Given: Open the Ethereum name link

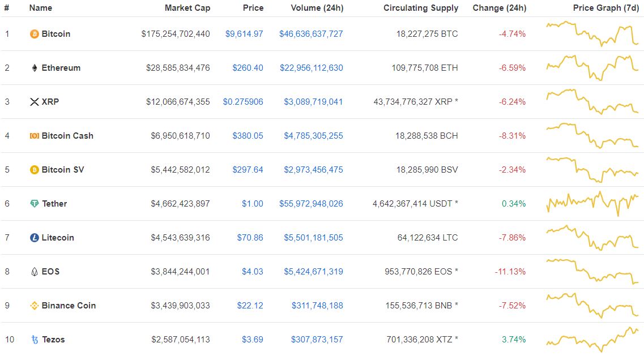Looking at the screenshot, I should tap(61, 68).
